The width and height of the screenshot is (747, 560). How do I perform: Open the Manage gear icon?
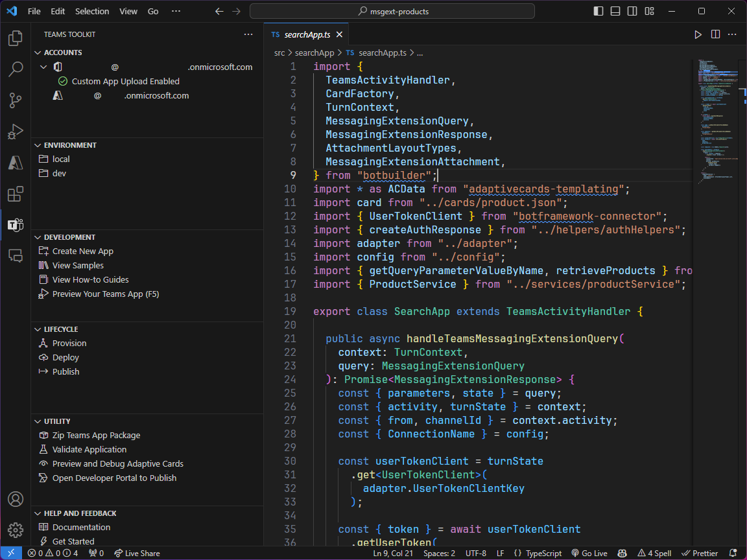tap(15, 530)
